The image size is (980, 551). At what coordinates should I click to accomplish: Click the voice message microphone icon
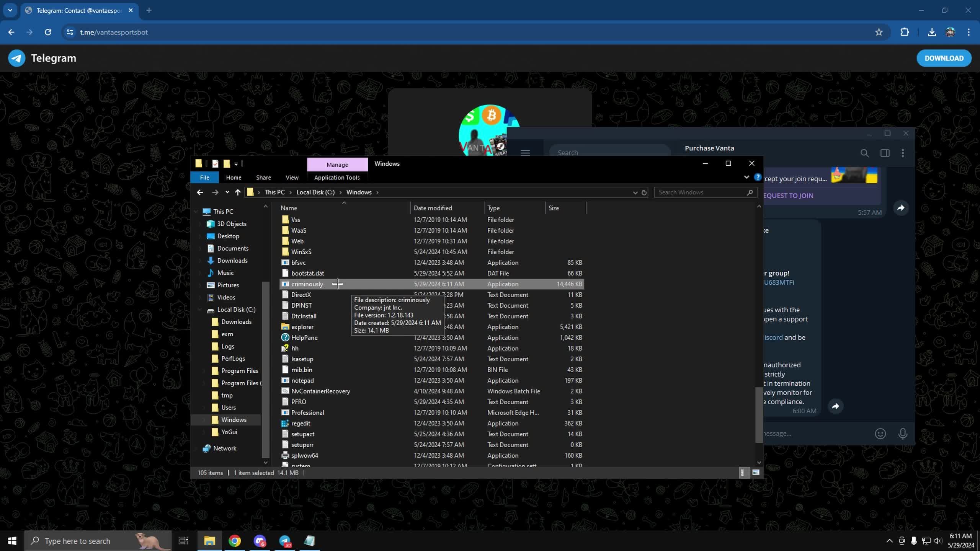(902, 434)
